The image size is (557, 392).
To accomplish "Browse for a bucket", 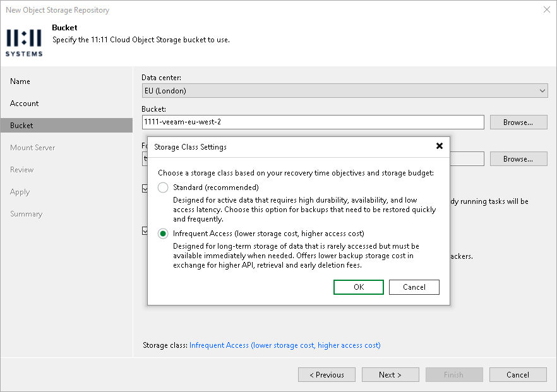I will coord(518,122).
